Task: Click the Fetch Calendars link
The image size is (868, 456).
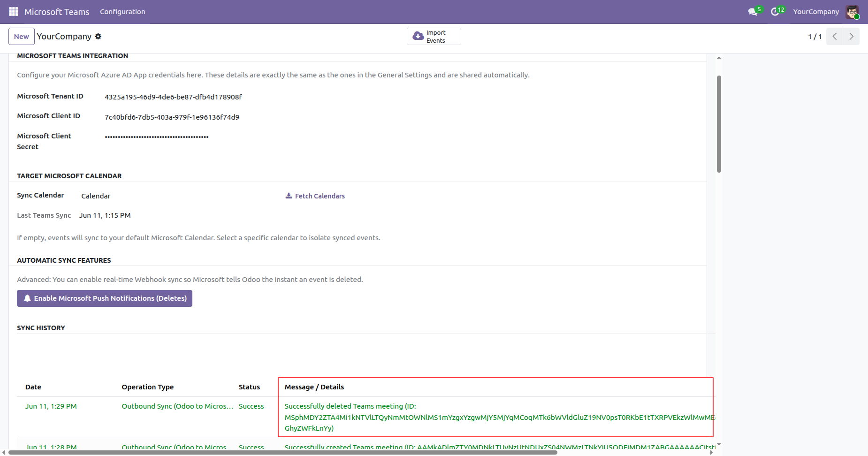Action: pyautogui.click(x=315, y=196)
